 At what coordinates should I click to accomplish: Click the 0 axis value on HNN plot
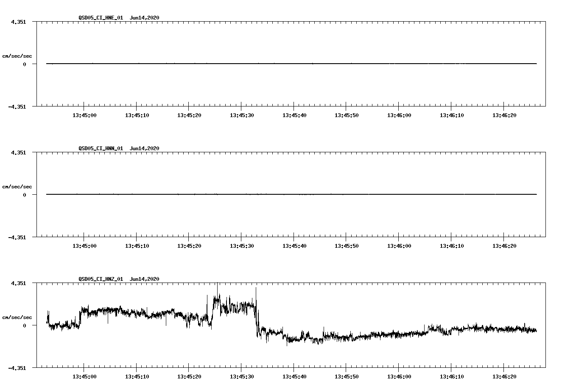pyautogui.click(x=25, y=195)
